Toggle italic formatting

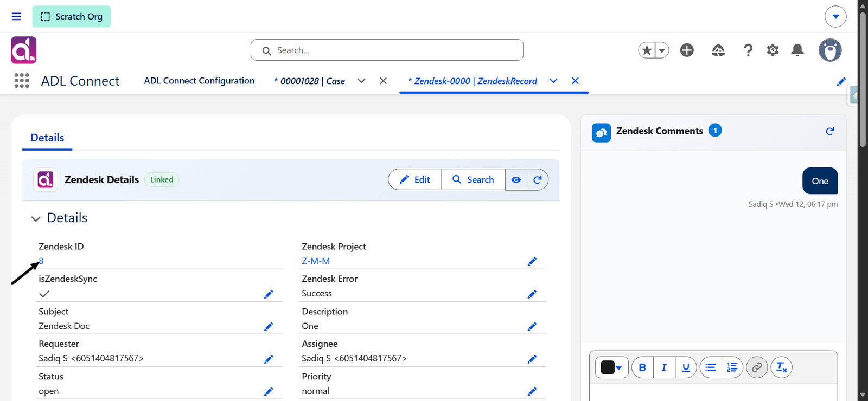point(664,367)
